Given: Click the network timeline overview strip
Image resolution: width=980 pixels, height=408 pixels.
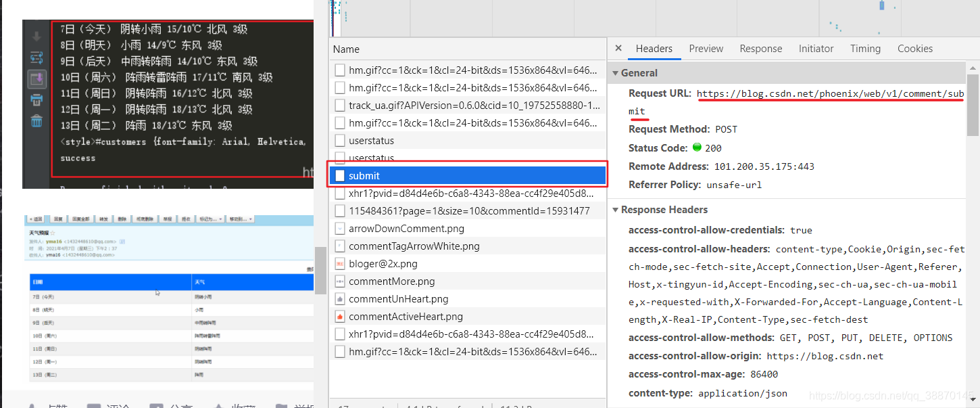Looking at the screenshot, I should (x=654, y=18).
